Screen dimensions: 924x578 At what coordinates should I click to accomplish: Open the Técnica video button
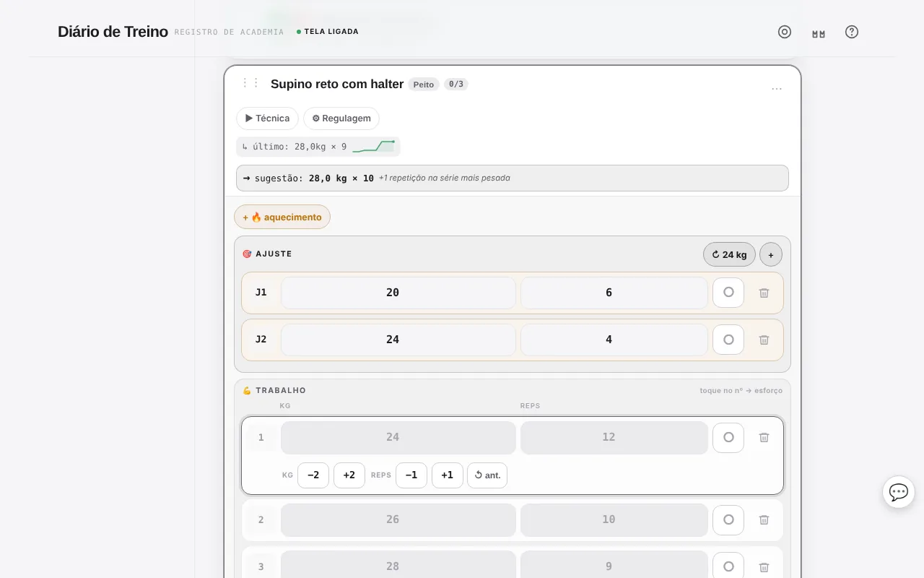[x=267, y=118]
